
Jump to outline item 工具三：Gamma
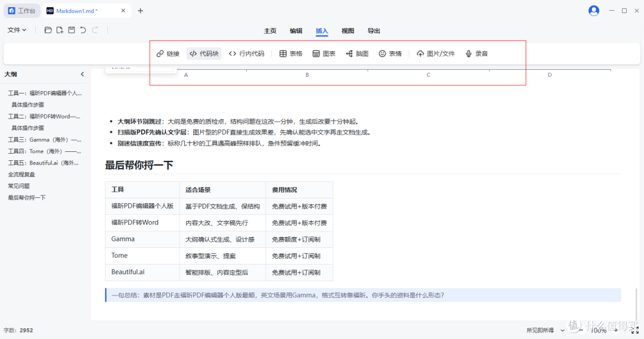pos(44,139)
